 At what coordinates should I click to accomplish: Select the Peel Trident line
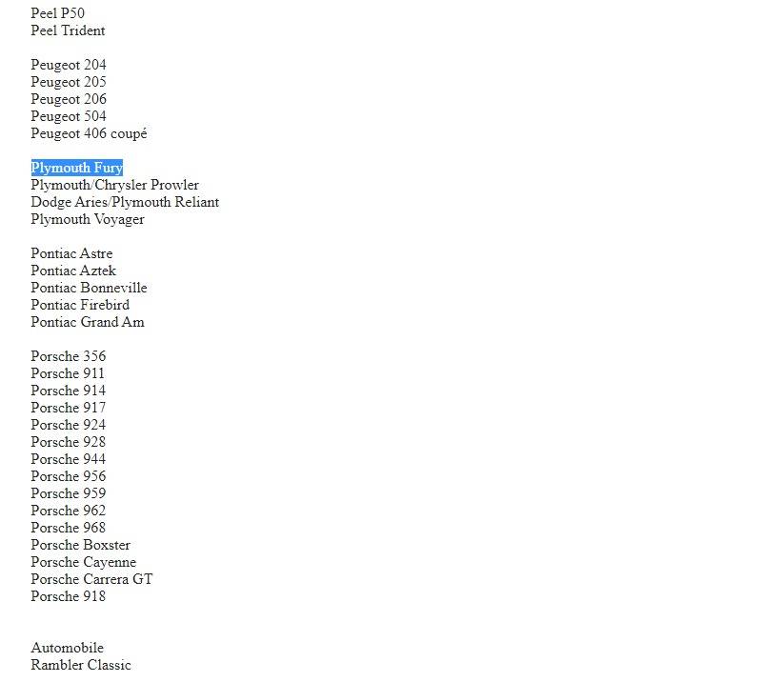click(68, 30)
